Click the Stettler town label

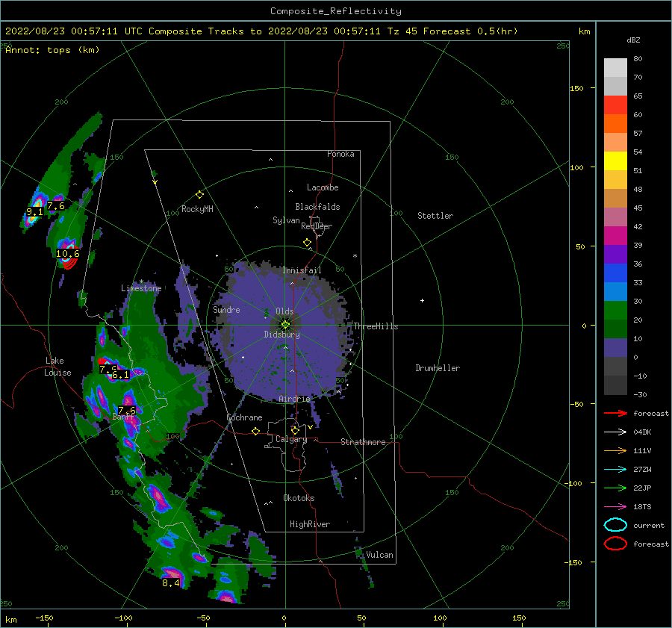(435, 216)
